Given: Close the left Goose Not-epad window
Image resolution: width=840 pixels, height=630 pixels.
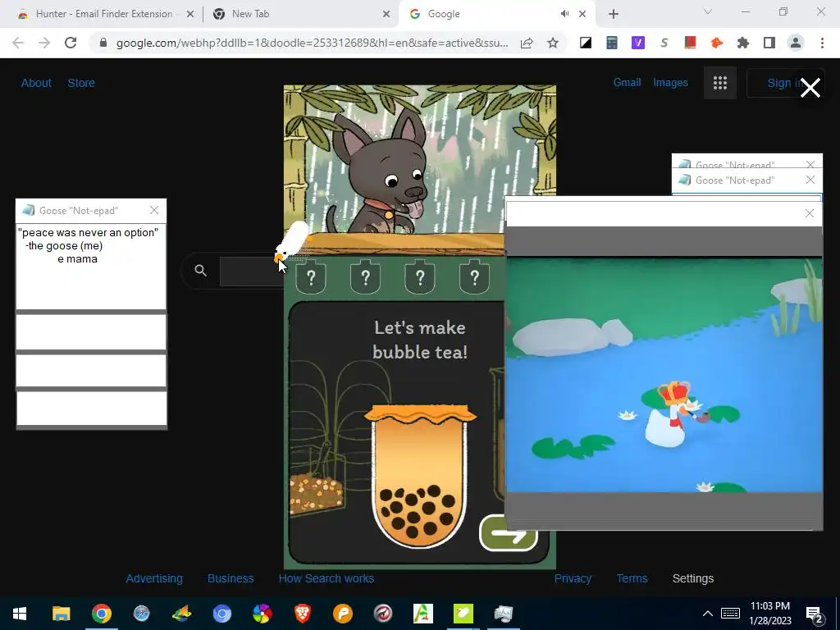Looking at the screenshot, I should [x=154, y=211].
